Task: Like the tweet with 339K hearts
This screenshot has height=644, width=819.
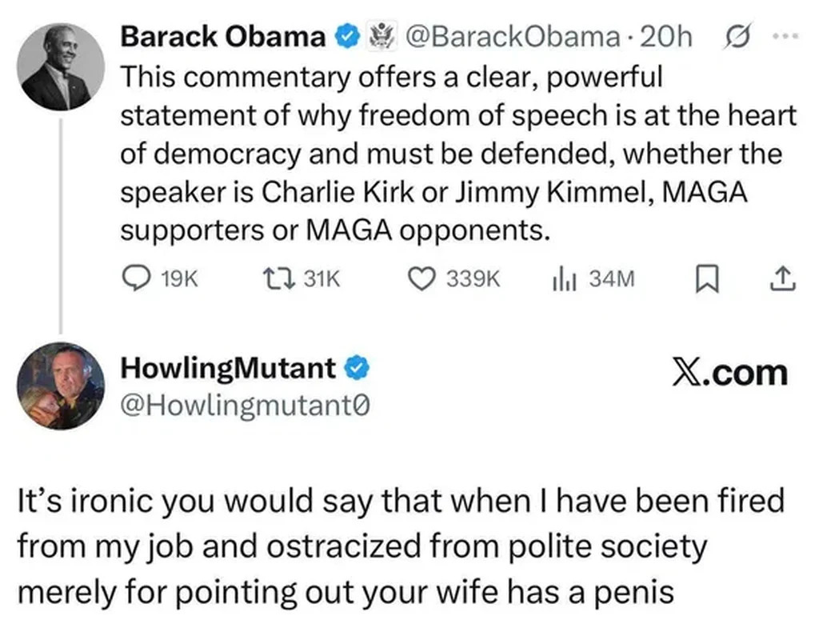Action: pyautogui.click(x=421, y=278)
